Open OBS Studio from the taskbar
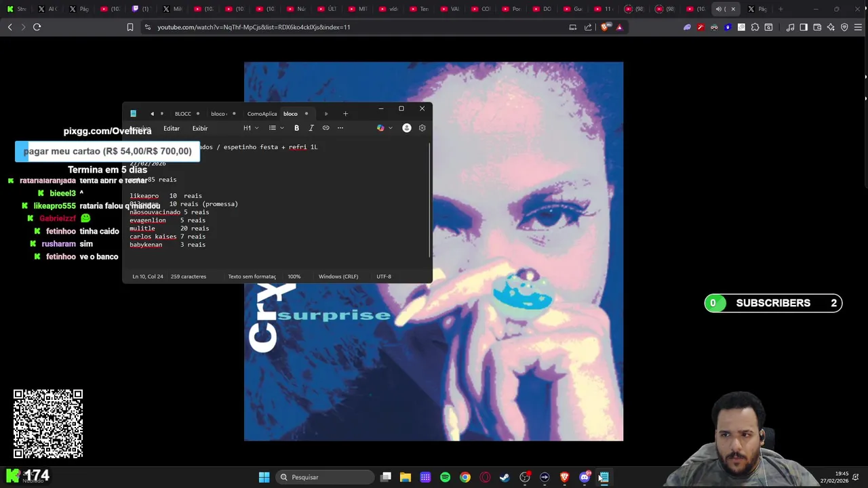 click(525, 477)
